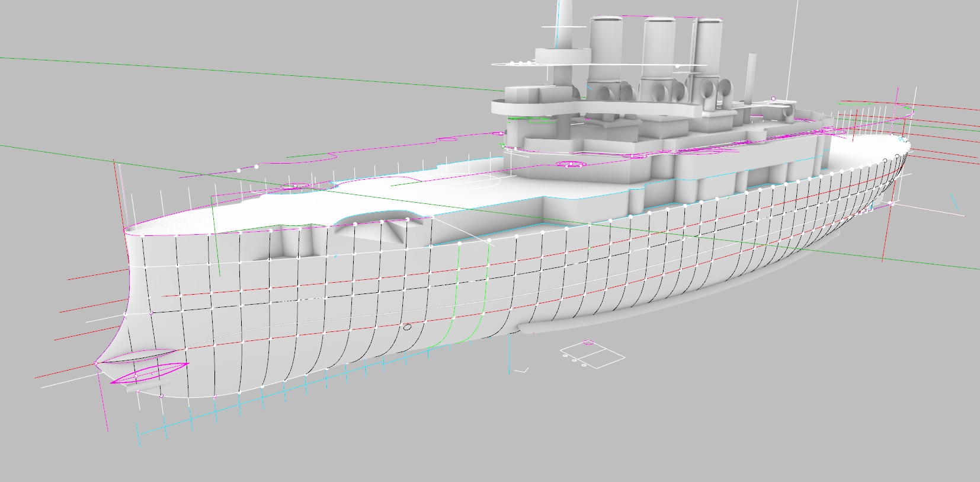This screenshot has height=482, width=980.
Task: Select the recessed casemate notch in the deck edge
Action: pos(379,229)
